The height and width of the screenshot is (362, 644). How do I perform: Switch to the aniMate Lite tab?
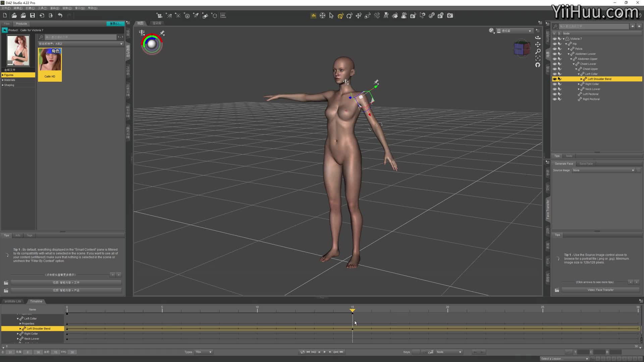[13, 301]
